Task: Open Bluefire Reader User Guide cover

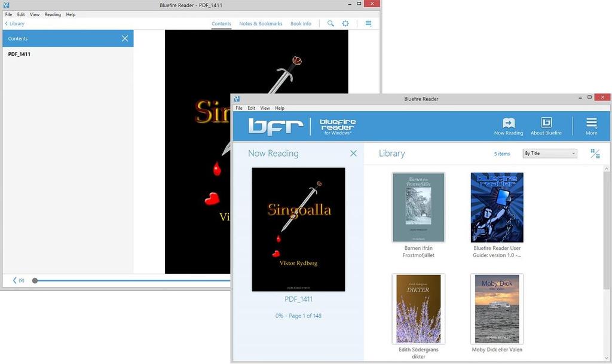Action: pos(497,207)
